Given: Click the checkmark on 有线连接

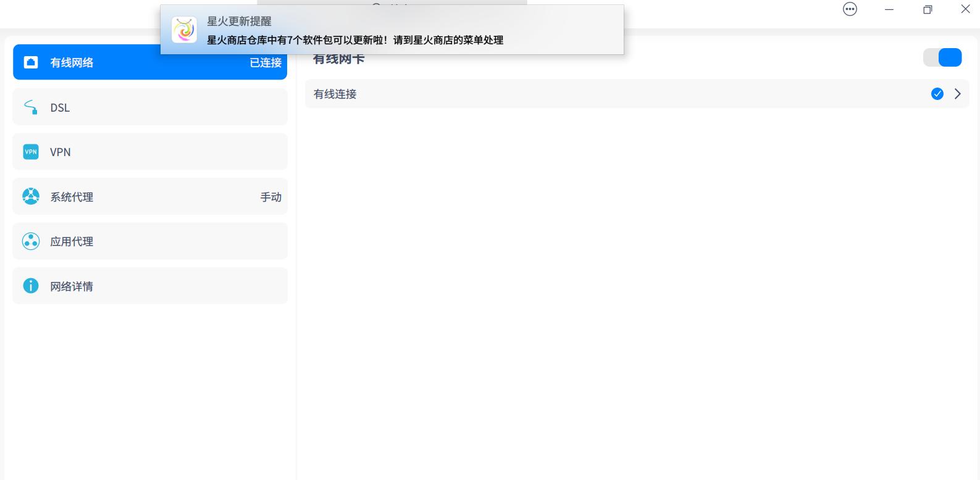Looking at the screenshot, I should [x=937, y=94].
